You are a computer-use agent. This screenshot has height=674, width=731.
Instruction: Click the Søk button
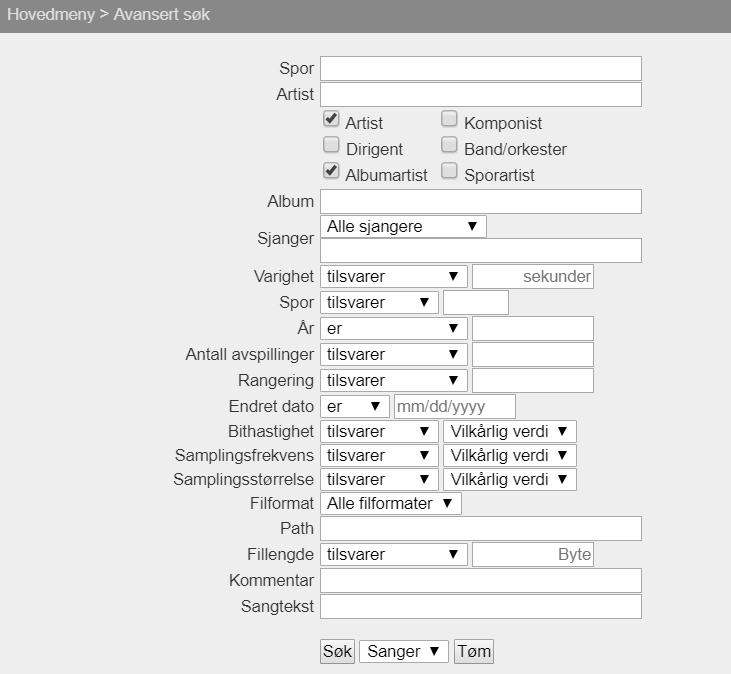coord(337,651)
